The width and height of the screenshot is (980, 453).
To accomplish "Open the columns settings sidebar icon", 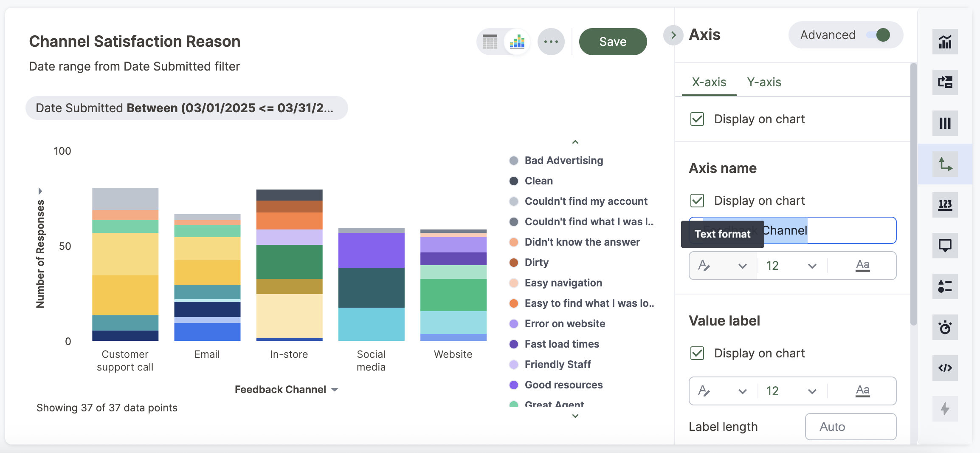I will click(x=945, y=123).
